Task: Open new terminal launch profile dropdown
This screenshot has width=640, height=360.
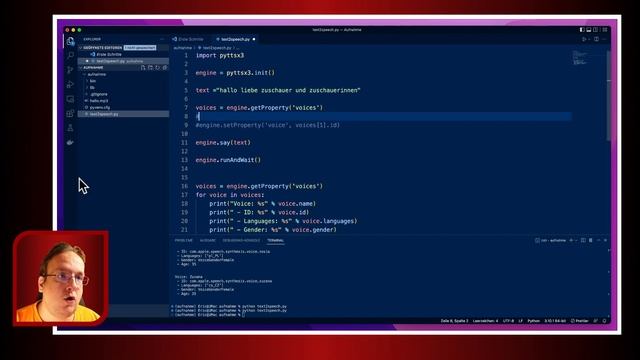Action: click(x=576, y=240)
